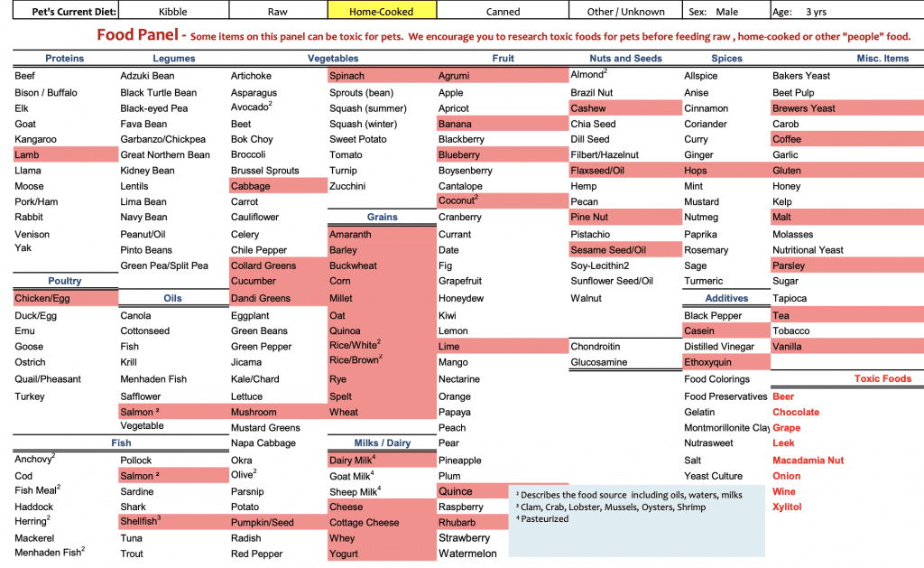The height and width of the screenshot is (568, 924).
Task: Click the highlighted Shellfish cell
Action: coord(174,521)
